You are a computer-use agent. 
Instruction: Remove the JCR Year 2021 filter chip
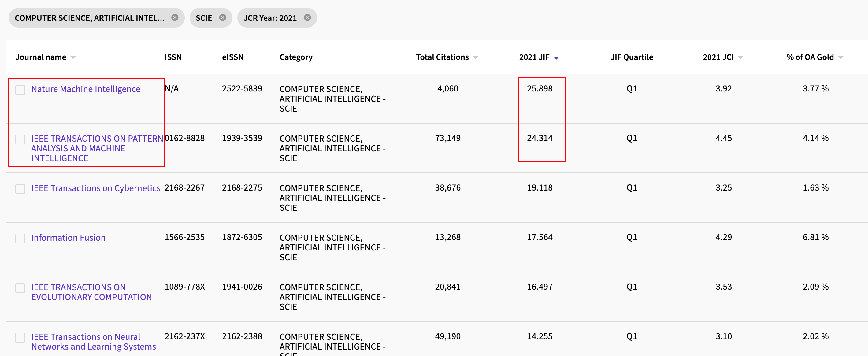(307, 17)
